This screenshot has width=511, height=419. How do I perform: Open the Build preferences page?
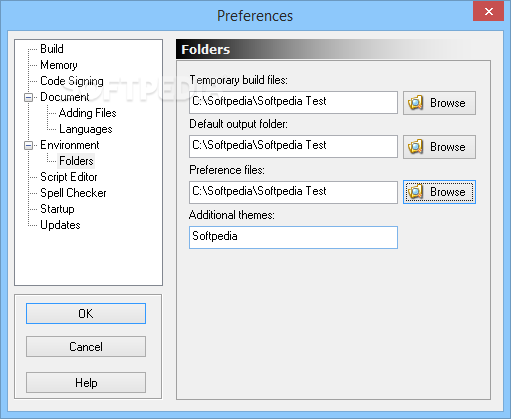(52, 49)
